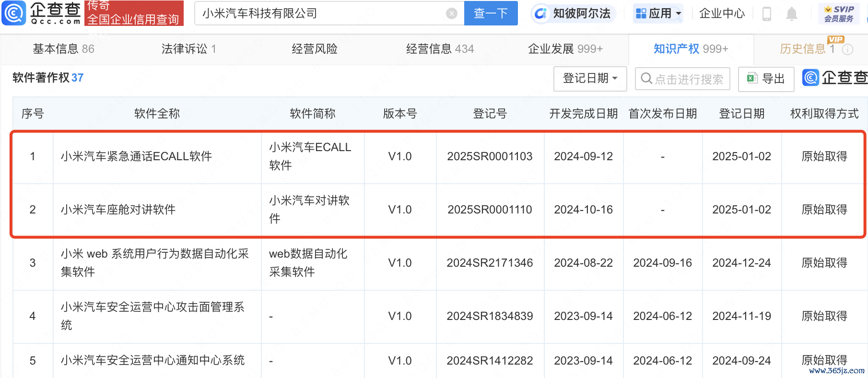Select 小米 web 系统用户行为数据自动化采集软件
This screenshot has width=868, height=378.
point(154,263)
